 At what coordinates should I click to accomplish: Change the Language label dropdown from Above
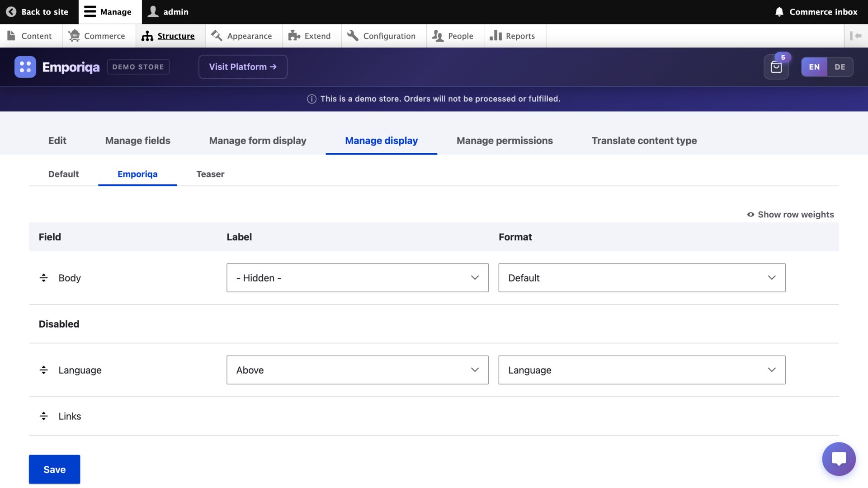(x=357, y=370)
